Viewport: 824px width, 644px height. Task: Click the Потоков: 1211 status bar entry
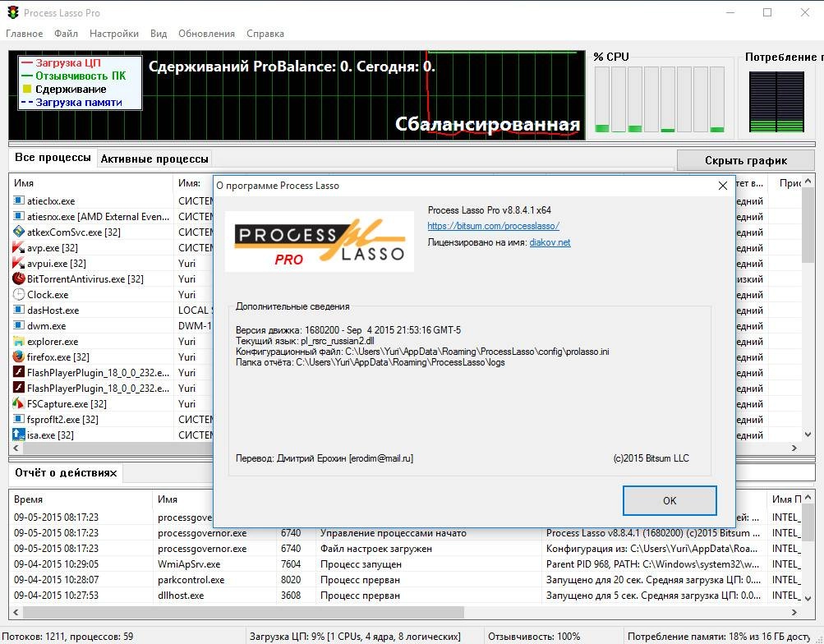(68, 636)
